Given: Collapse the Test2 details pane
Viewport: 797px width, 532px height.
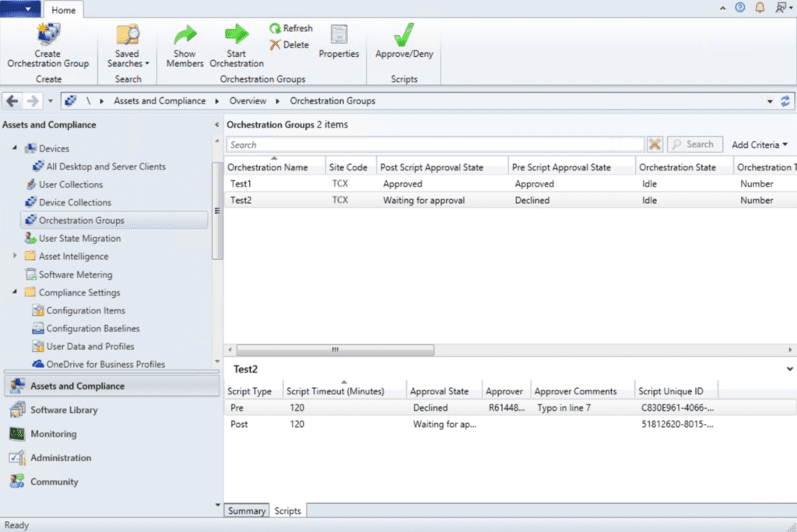Looking at the screenshot, I should point(788,369).
